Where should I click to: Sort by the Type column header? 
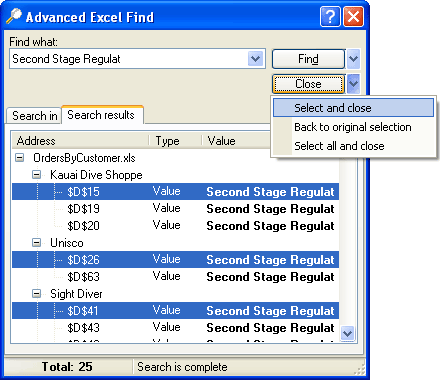[175, 141]
